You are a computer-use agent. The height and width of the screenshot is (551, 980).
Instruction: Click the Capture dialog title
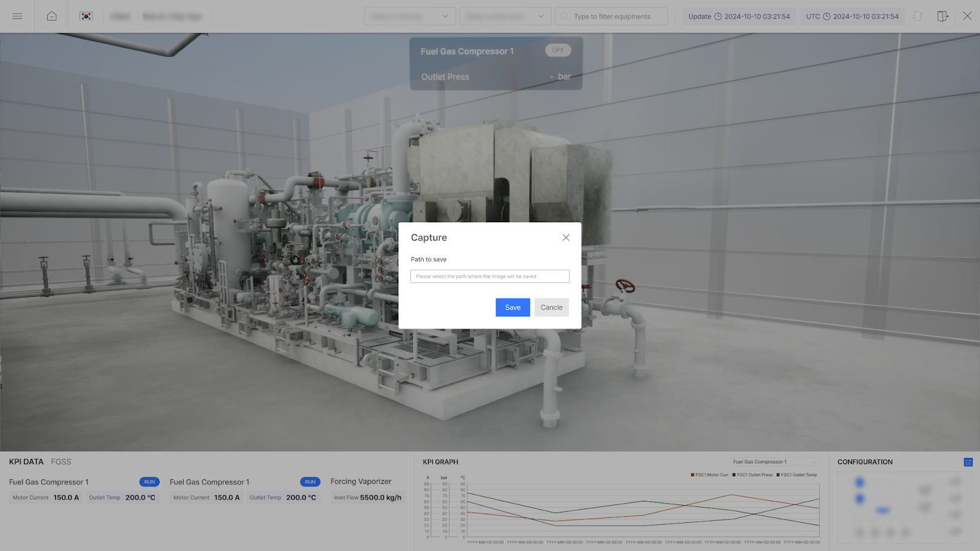coord(429,238)
